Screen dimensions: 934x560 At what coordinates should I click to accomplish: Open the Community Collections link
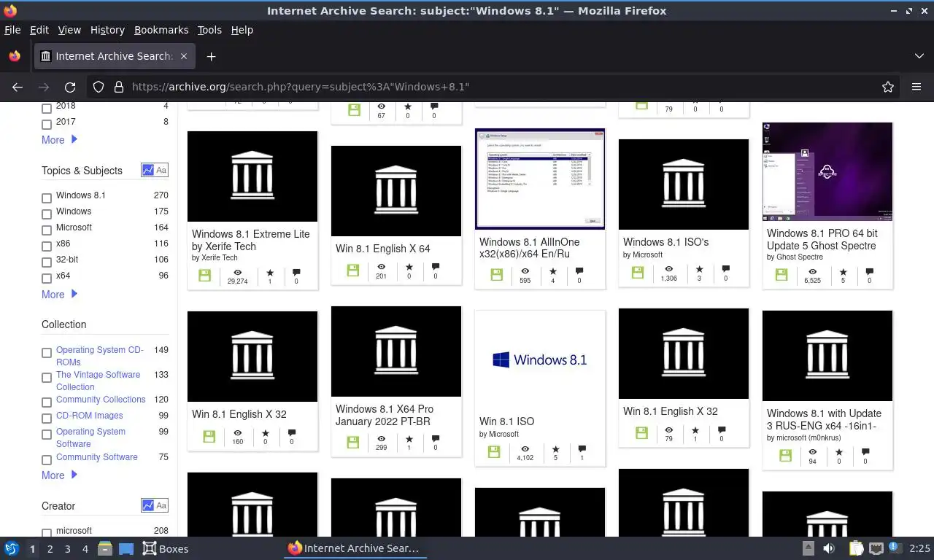(x=101, y=400)
